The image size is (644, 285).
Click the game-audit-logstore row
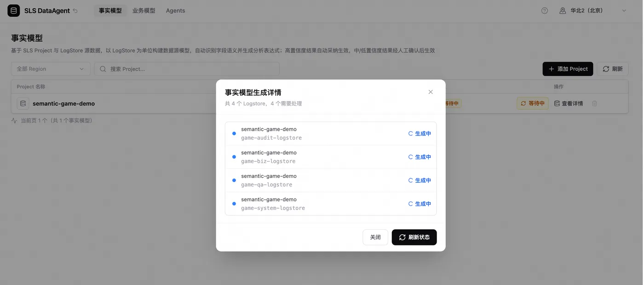(x=331, y=134)
